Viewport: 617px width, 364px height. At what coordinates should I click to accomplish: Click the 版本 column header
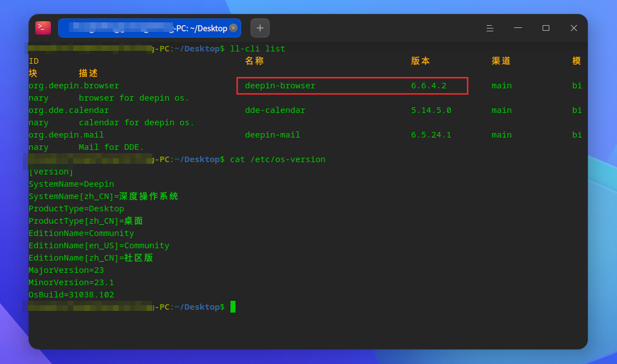click(421, 61)
